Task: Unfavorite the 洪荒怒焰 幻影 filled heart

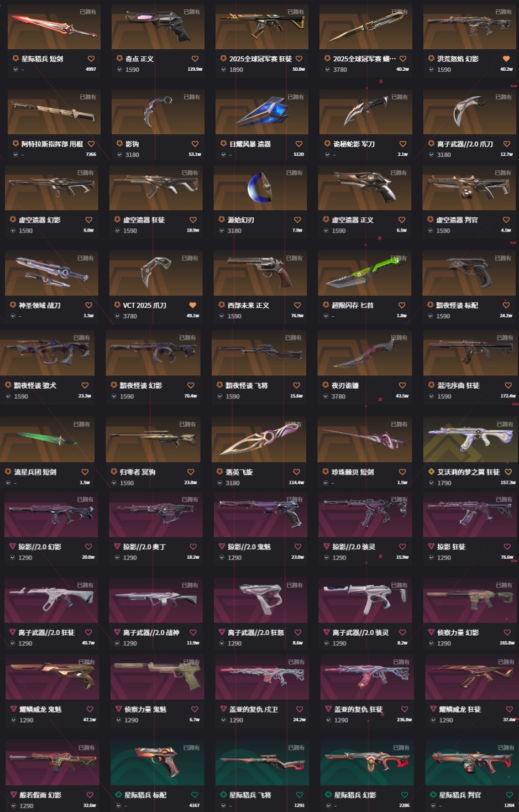Action: (507, 59)
